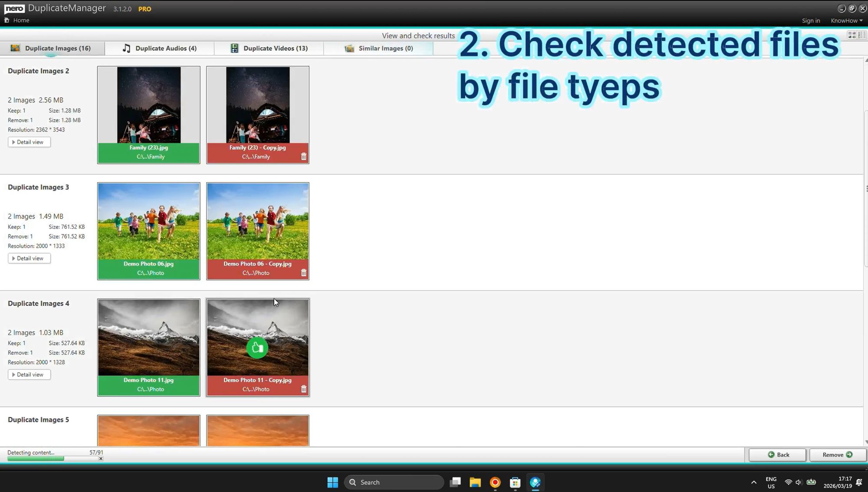
Task: Switch to the Duplicate Videos (13) tab
Action: click(x=276, y=48)
